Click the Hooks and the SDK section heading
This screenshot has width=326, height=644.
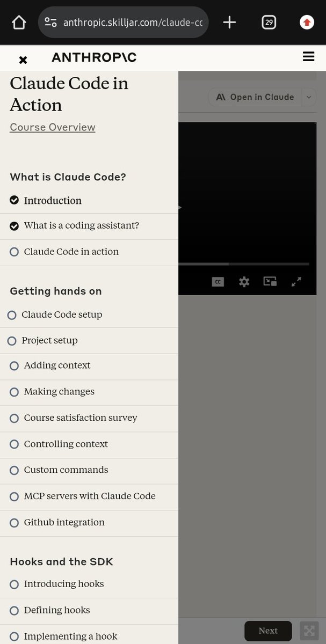(x=62, y=562)
